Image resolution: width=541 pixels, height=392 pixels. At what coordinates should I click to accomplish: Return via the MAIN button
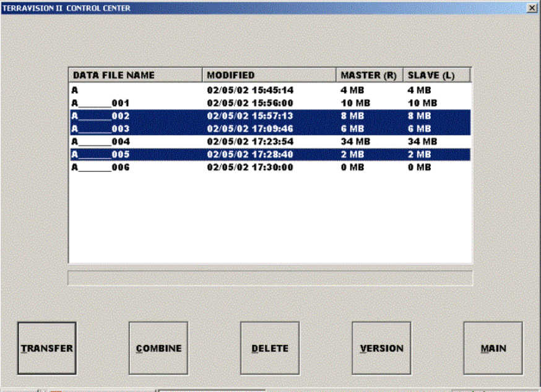tap(493, 348)
